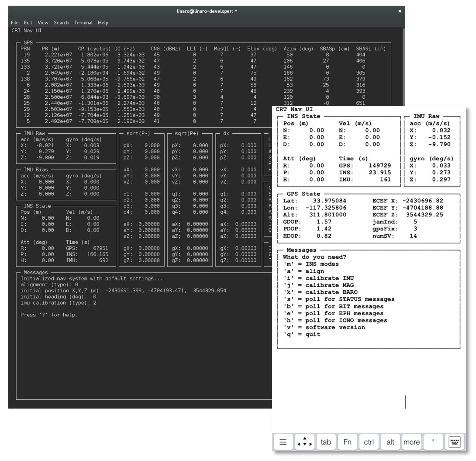Open the Help menu in terminal

103,22
